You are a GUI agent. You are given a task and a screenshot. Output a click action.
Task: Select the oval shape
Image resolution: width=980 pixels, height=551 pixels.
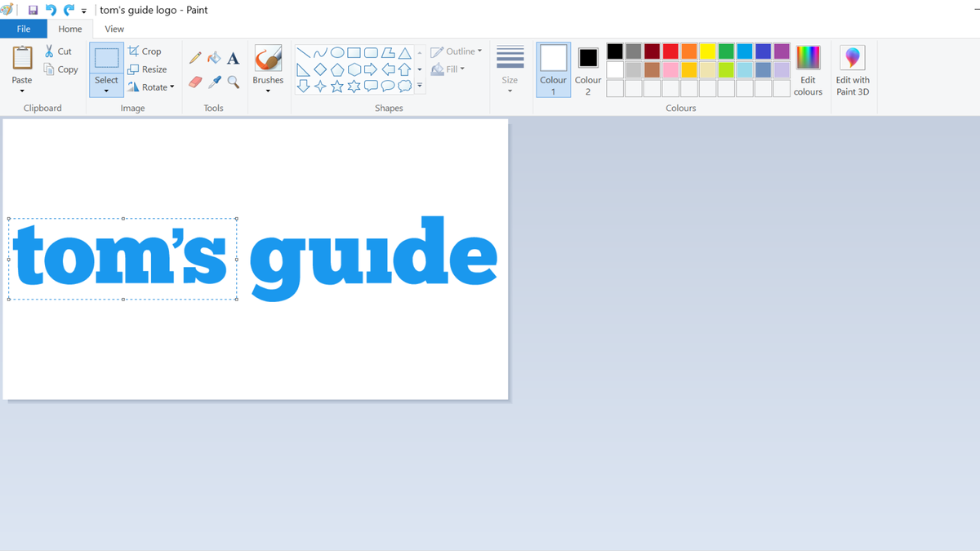pyautogui.click(x=336, y=51)
